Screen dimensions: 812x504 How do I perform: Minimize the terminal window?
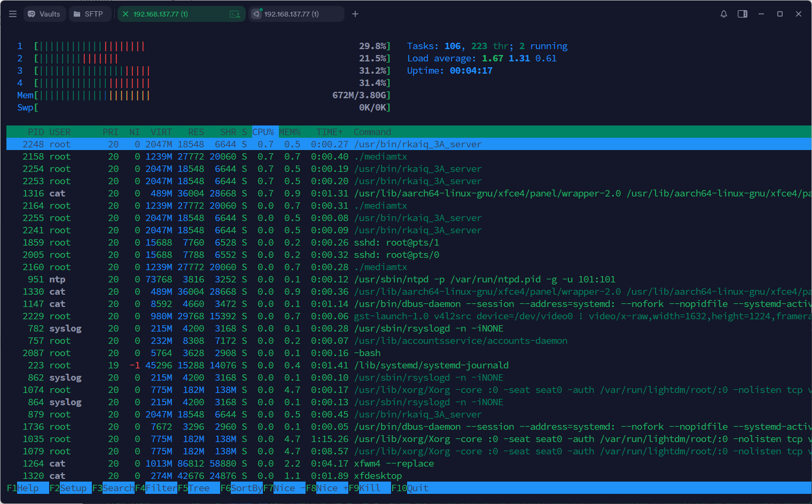coord(761,14)
